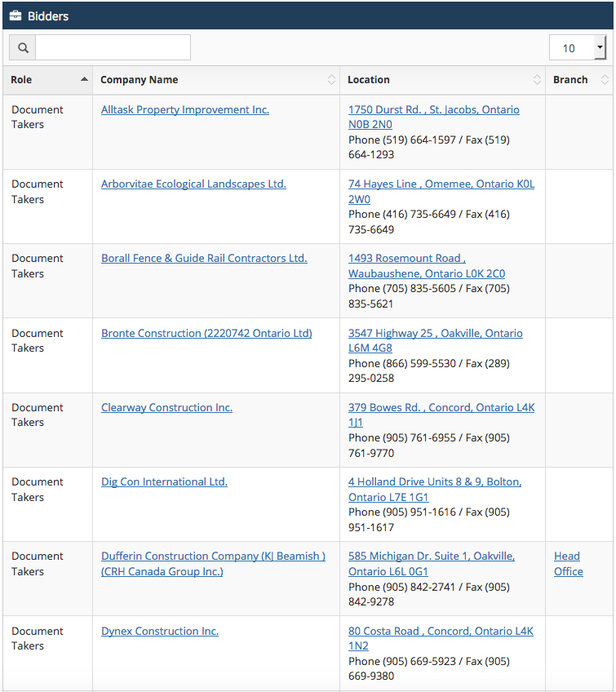The height and width of the screenshot is (692, 616).
Task: Sort using Location column arrows
Action: pyautogui.click(x=537, y=79)
